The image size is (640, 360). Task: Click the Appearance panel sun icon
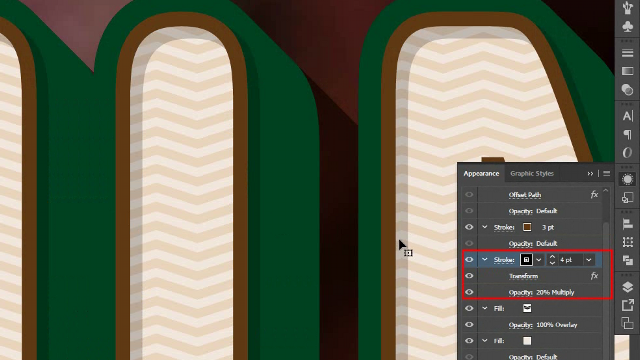pyautogui.click(x=627, y=179)
